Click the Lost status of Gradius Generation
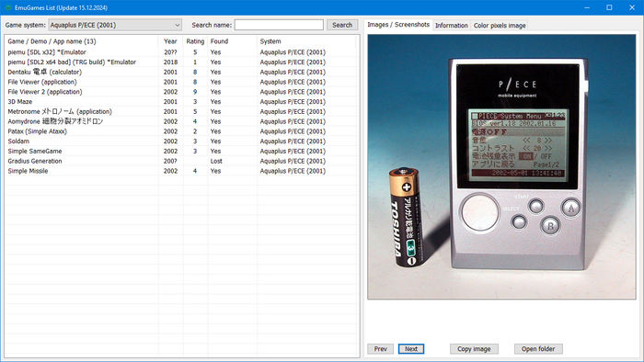 click(x=216, y=161)
